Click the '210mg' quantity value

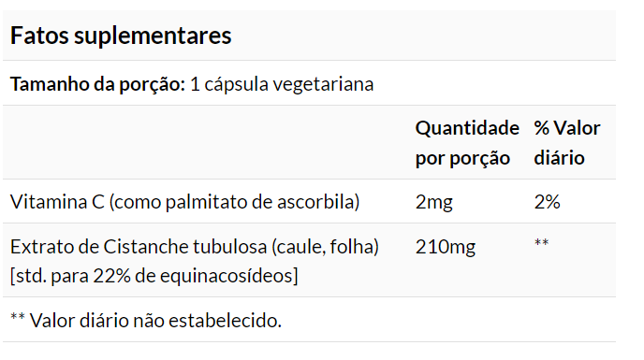(x=446, y=247)
